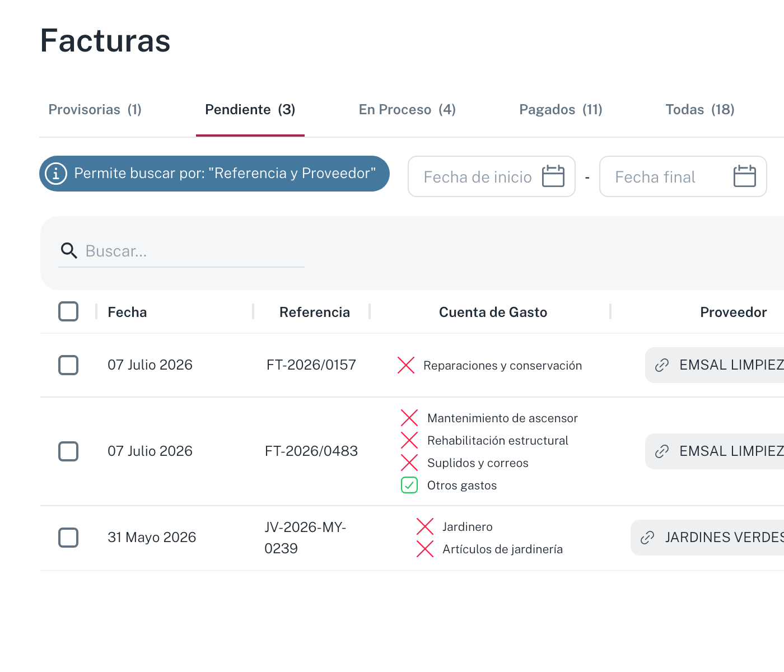Click the Reparaciones y conservación label
The height and width of the screenshot is (672, 784).
[502, 366]
